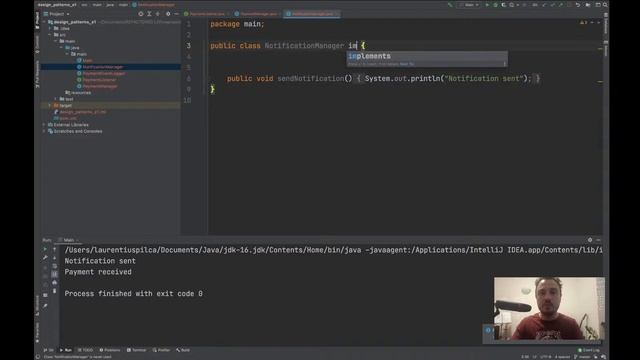Click the code completion popup options dots
The height and width of the screenshot is (360, 640).
[504, 64]
